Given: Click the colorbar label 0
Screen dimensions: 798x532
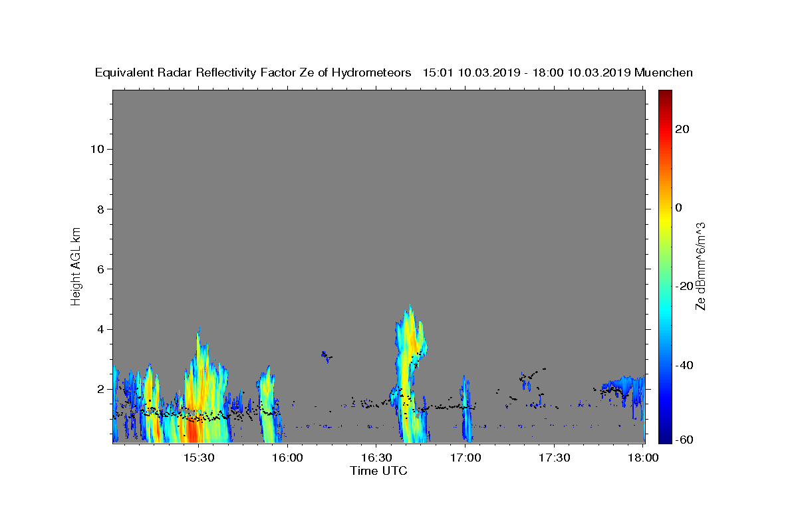Looking at the screenshot, I should (678, 207).
